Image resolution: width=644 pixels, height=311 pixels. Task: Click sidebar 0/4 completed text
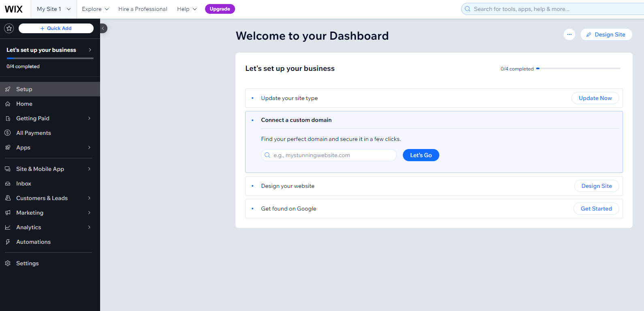point(23,66)
